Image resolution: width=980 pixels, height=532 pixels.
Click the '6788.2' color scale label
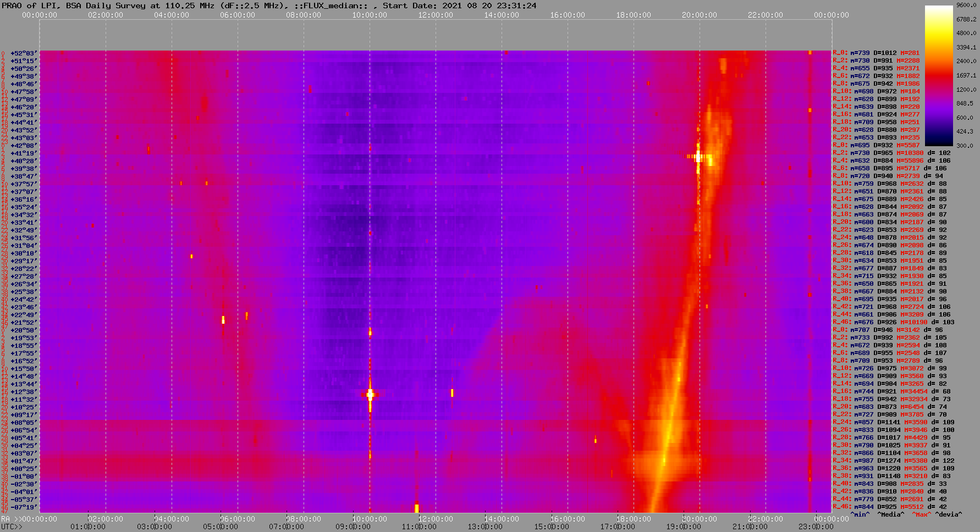point(966,19)
